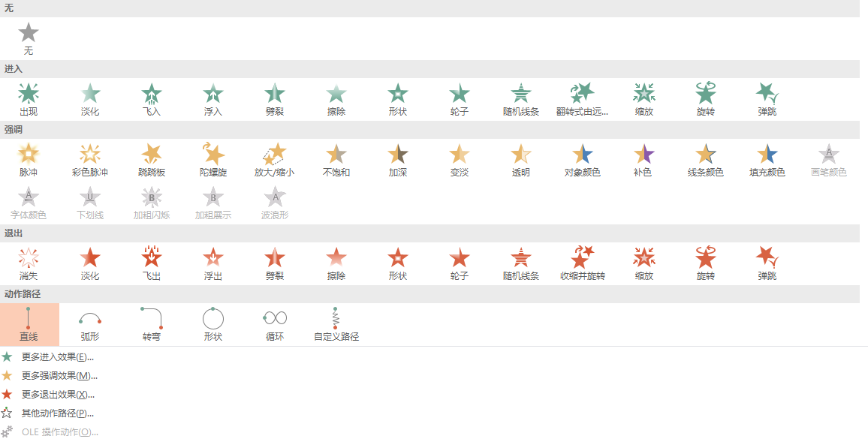
Task: Apply the entrance 淡化 fade effect
Action: pos(90,100)
